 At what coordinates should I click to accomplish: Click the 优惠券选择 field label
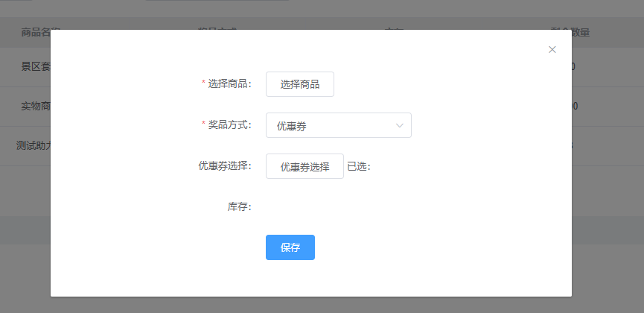coord(224,165)
